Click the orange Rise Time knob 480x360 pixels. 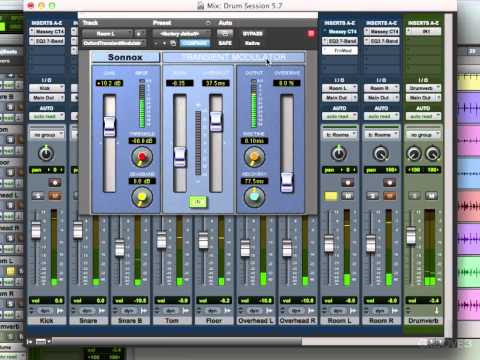254,157
